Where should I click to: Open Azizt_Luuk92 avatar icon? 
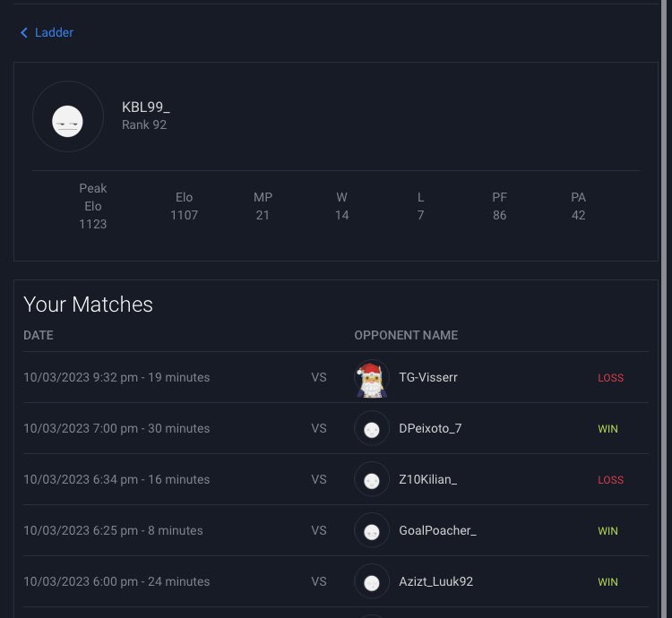372,581
